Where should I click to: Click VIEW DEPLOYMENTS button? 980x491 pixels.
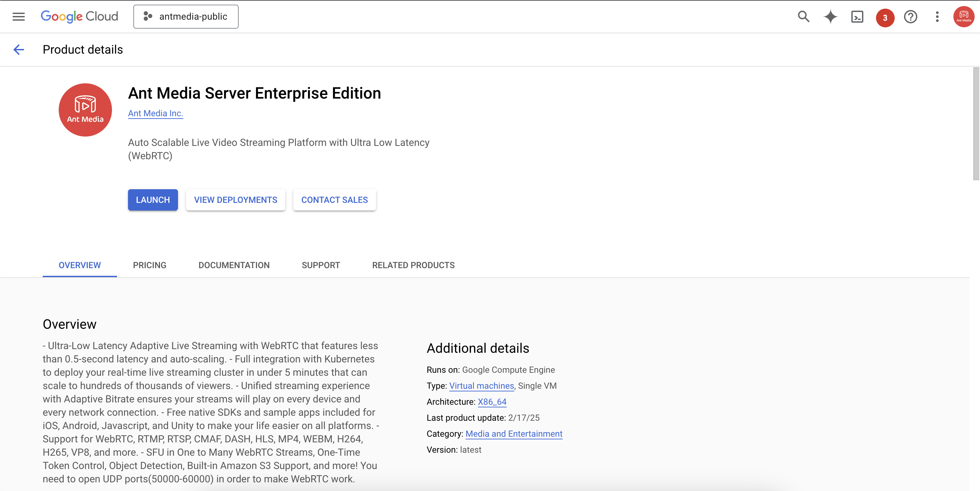235,200
